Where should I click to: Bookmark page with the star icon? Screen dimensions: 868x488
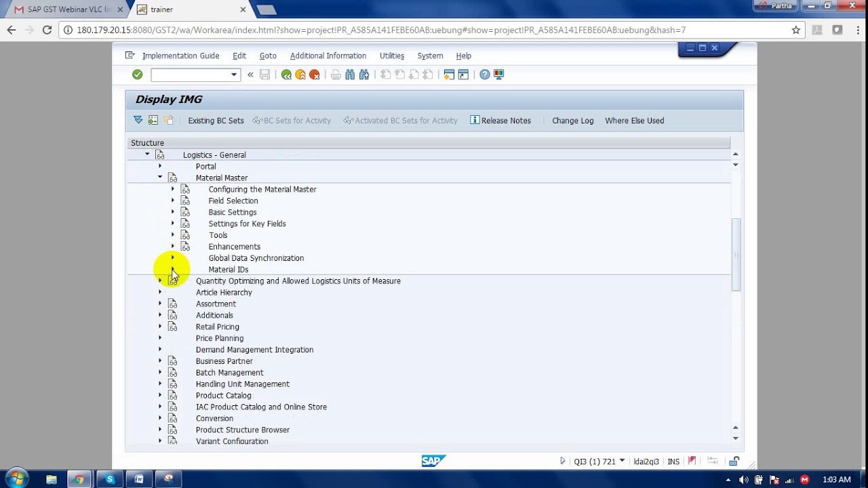coord(796,30)
